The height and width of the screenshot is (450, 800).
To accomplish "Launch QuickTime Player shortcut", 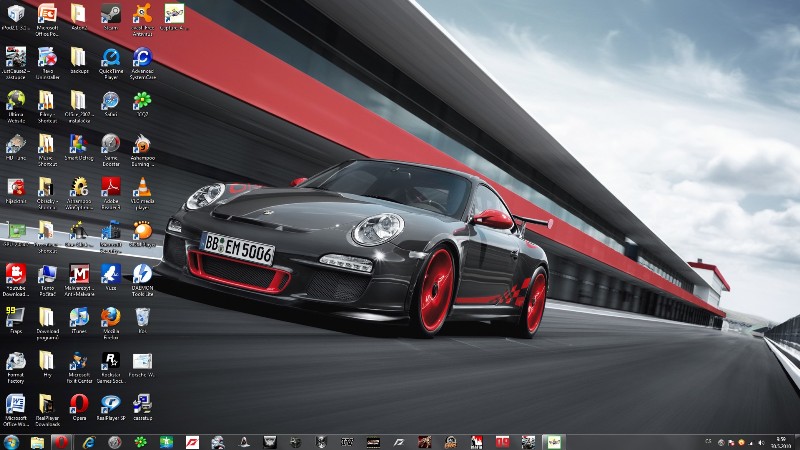I will (110, 57).
